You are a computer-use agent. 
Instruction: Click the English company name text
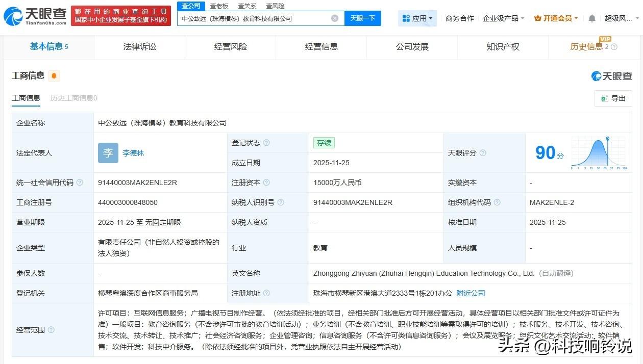point(424,273)
